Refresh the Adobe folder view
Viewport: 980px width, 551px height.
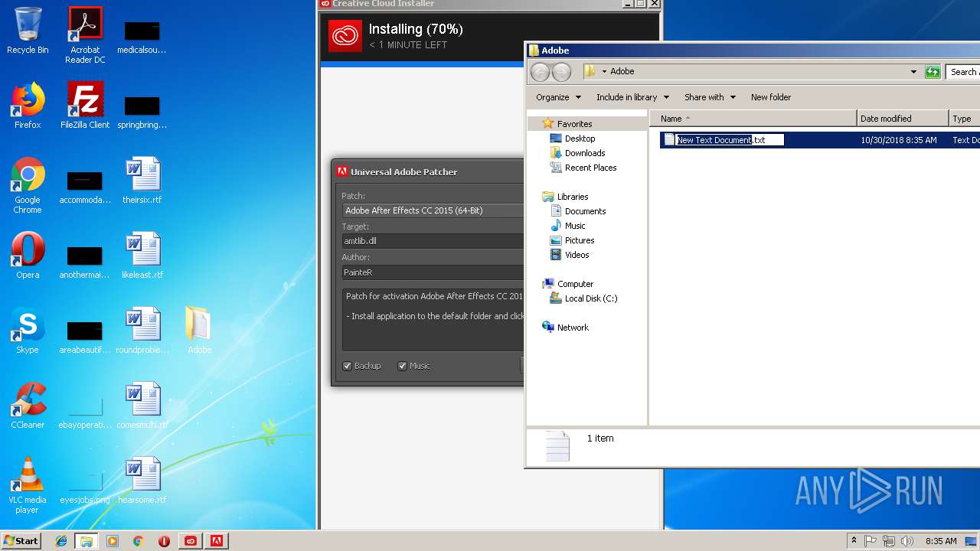933,72
